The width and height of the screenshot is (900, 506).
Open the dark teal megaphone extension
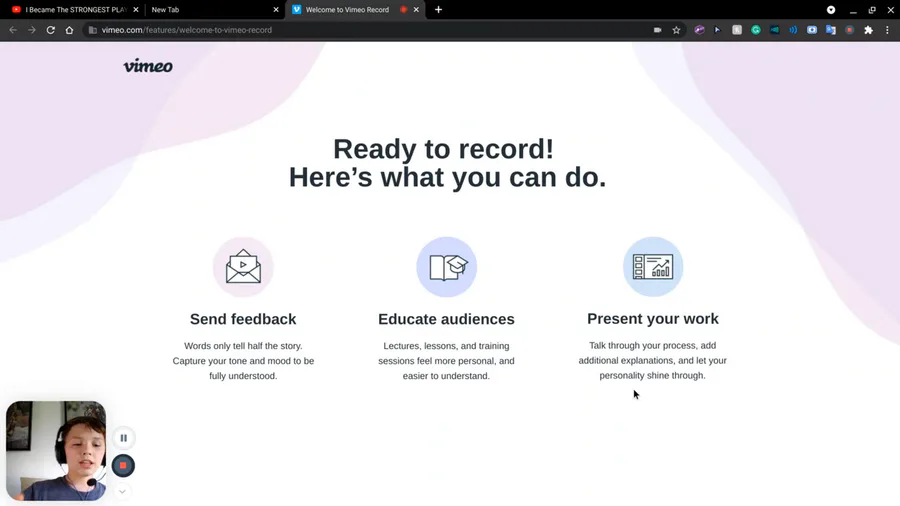pyautogui.click(x=774, y=30)
